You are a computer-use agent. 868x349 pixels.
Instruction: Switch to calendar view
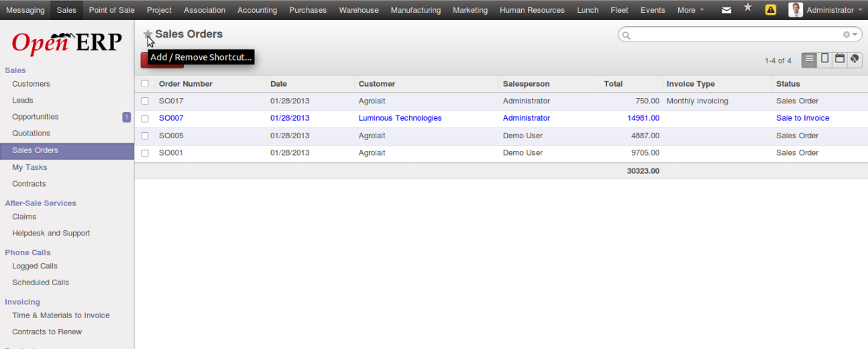pos(840,59)
